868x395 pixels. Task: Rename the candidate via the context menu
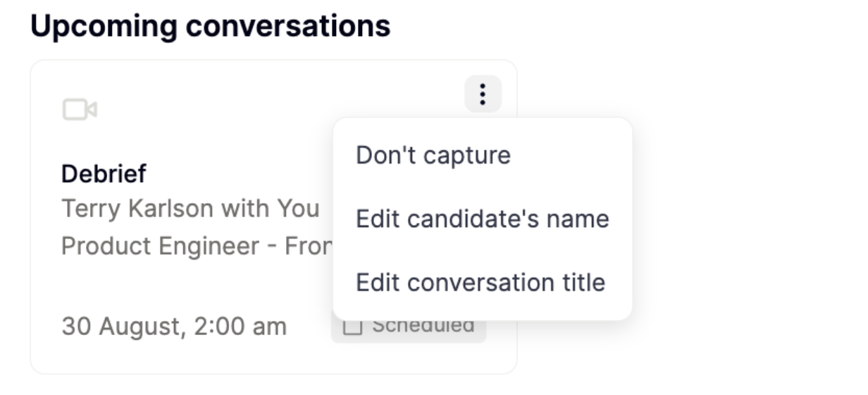(482, 219)
